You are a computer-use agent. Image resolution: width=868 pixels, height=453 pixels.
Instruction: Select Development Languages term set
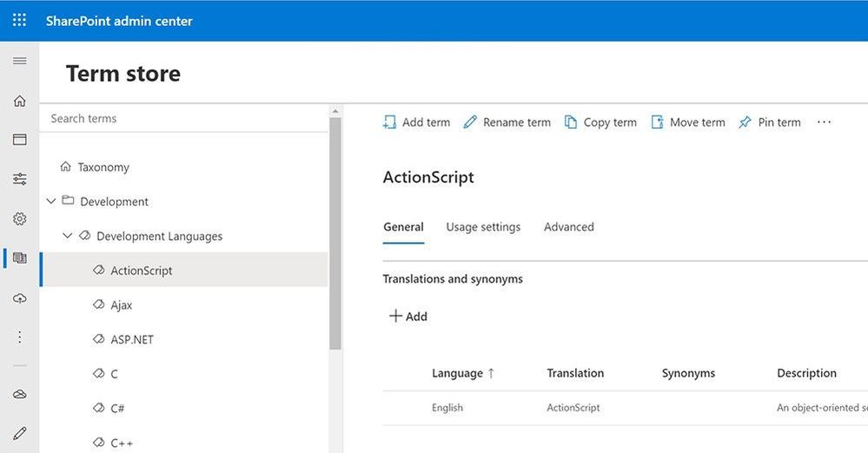pyautogui.click(x=159, y=236)
